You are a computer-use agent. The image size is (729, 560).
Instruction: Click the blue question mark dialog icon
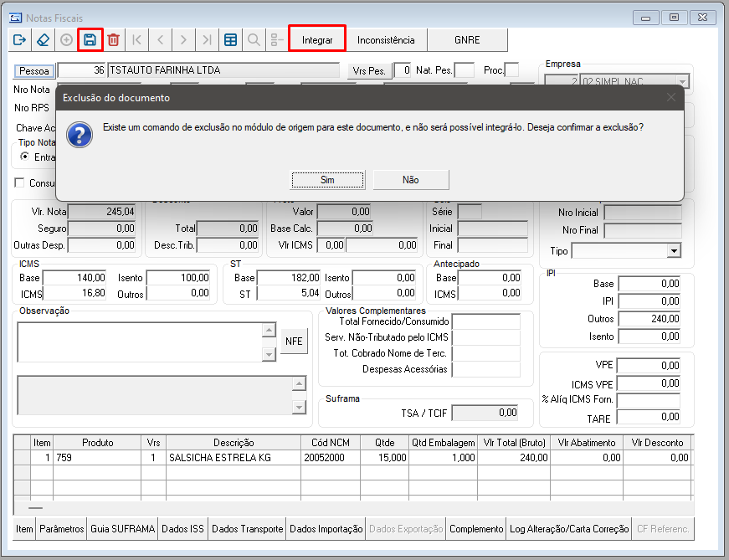(80, 135)
